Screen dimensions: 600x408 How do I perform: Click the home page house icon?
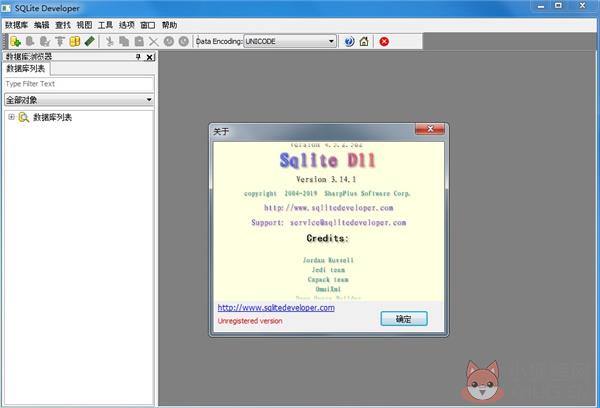tap(364, 41)
